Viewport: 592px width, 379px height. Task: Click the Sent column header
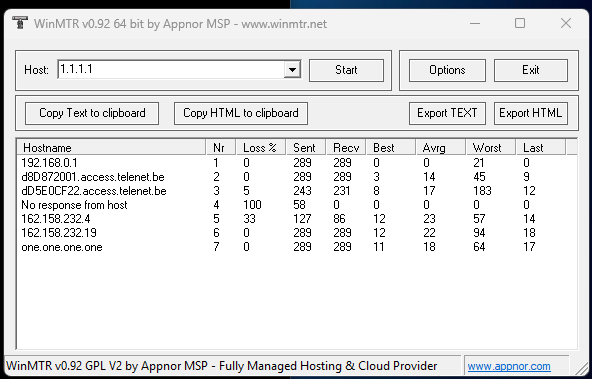click(x=306, y=148)
